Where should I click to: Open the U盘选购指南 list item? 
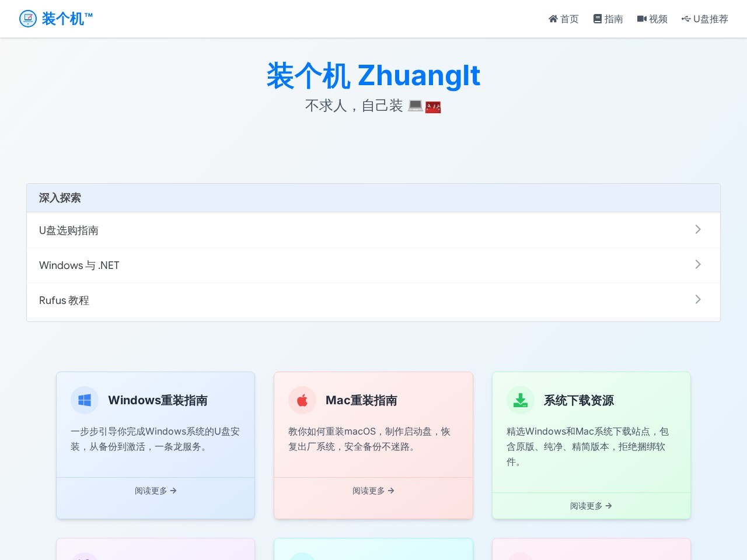tap(373, 230)
